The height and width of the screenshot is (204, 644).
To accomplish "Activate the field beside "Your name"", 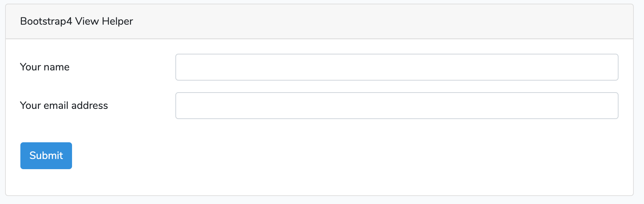I will click(397, 67).
